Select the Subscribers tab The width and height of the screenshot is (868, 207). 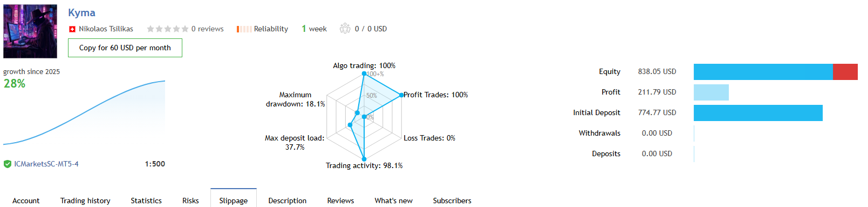(x=452, y=201)
